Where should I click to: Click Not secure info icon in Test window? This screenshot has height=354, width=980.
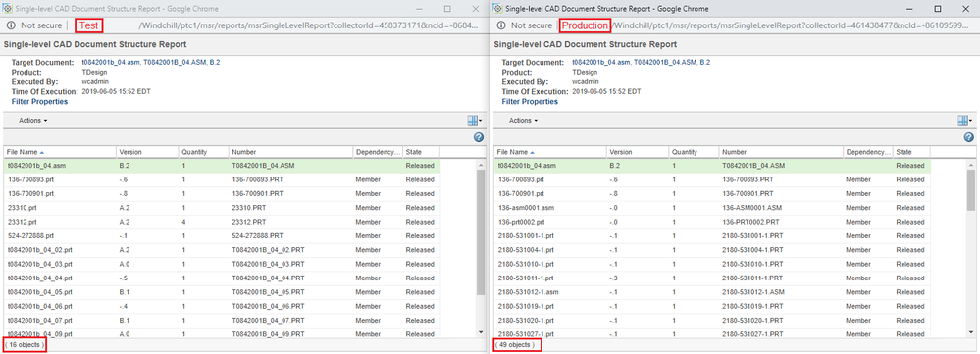11,25
